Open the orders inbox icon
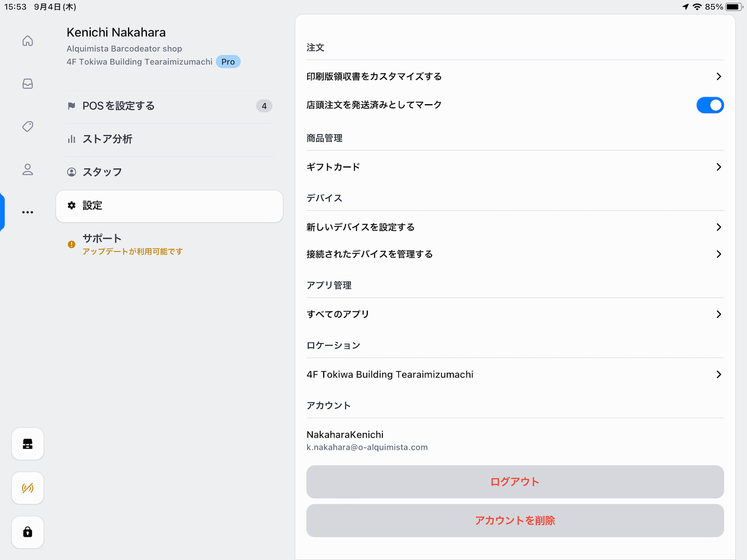Viewport: 747px width, 560px height. coord(27,83)
